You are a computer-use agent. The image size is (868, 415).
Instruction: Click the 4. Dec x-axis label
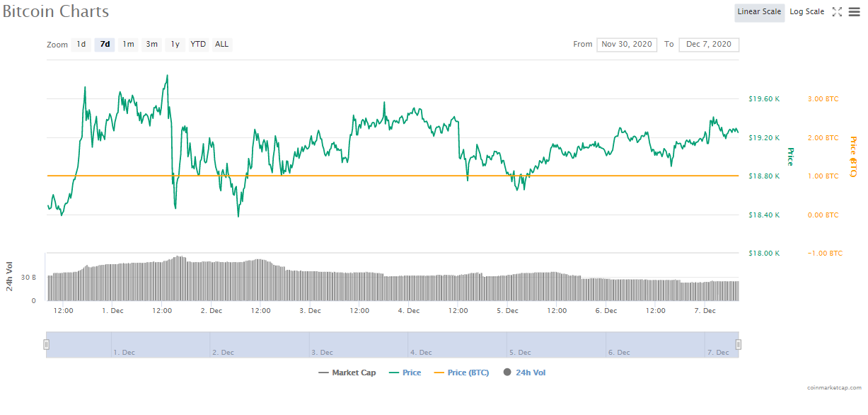pos(409,311)
